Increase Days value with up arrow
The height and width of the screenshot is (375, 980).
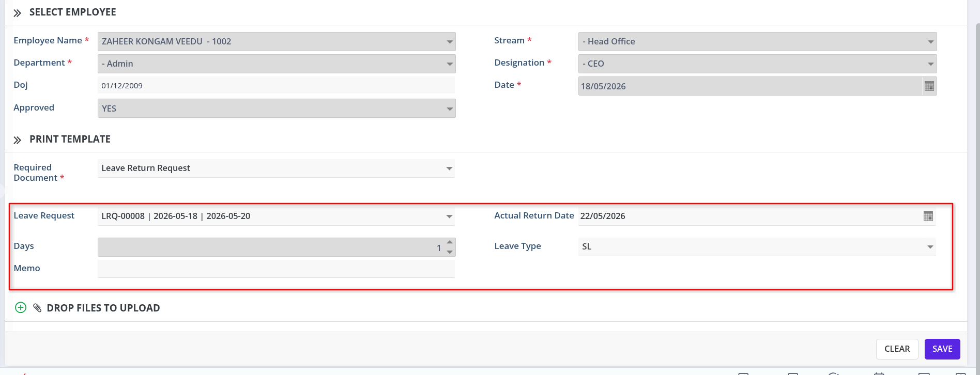coord(450,242)
